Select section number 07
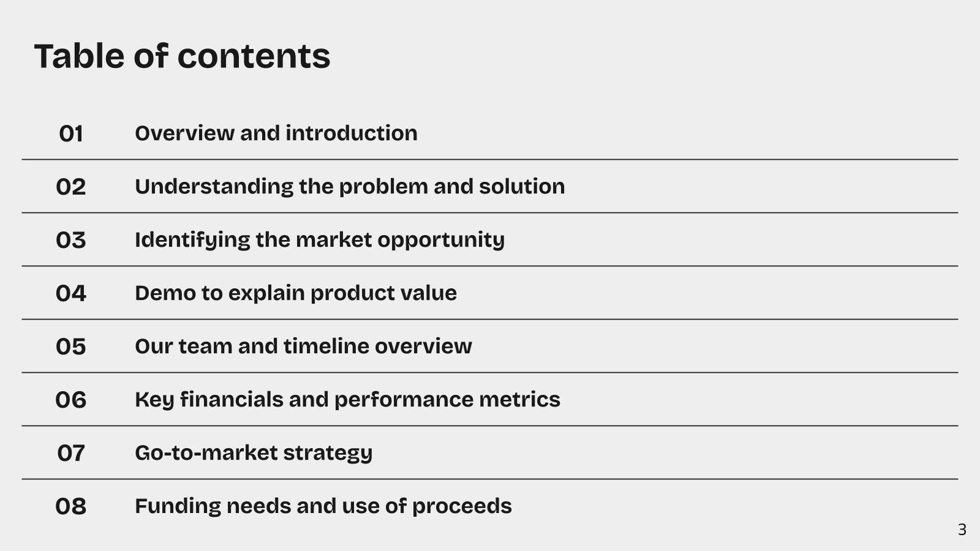The width and height of the screenshot is (980, 551). pos(71,453)
